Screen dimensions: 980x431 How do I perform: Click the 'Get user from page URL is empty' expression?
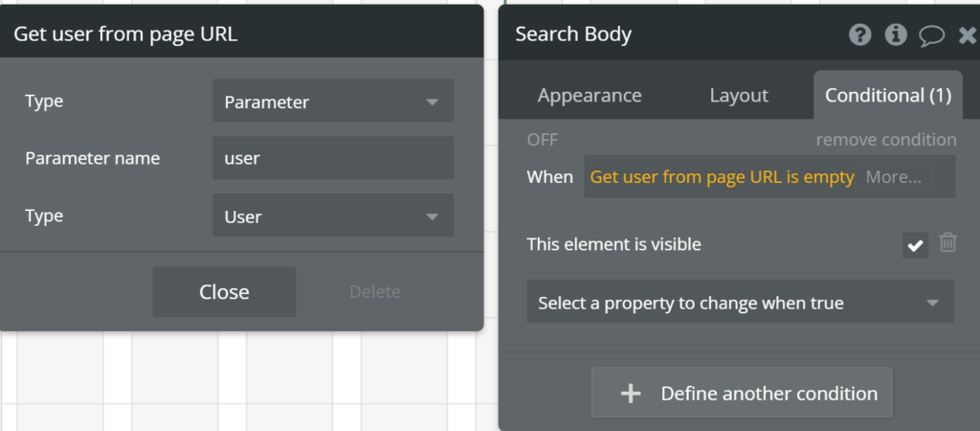tap(722, 177)
